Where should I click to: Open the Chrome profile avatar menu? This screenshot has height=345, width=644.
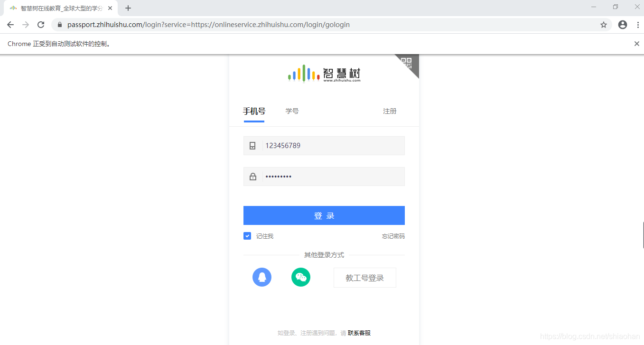[x=623, y=25]
